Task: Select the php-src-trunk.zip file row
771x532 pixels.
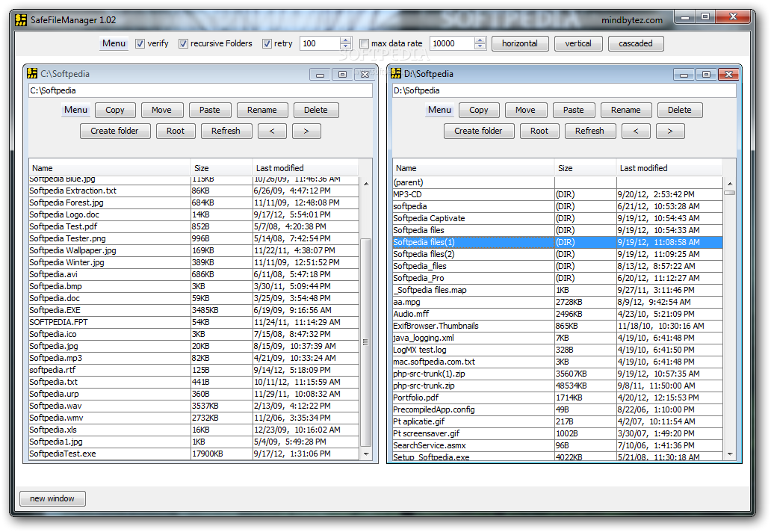Action: click(x=557, y=386)
